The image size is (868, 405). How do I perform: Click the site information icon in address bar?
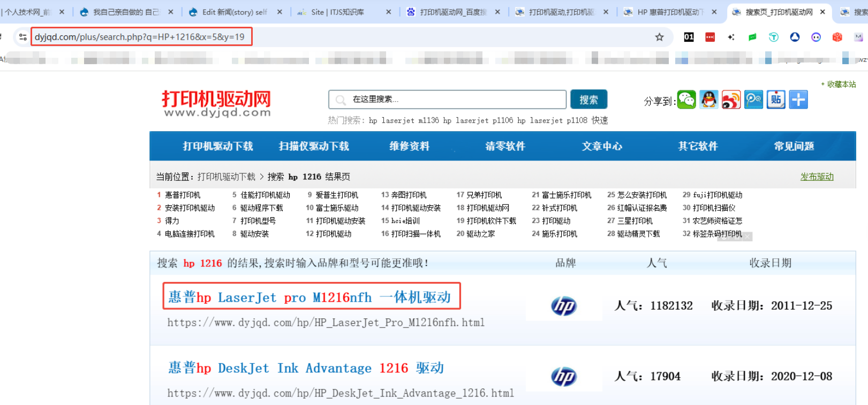(x=22, y=37)
